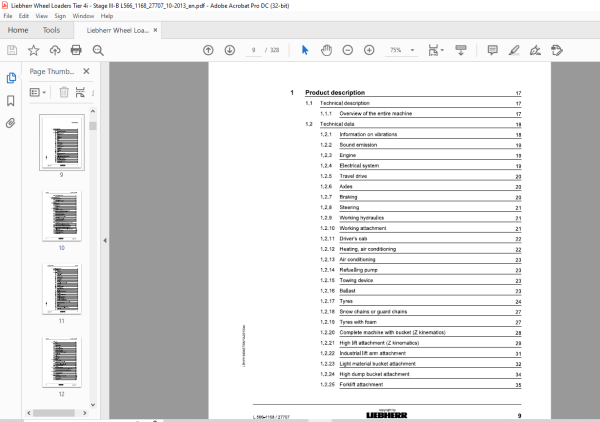
Task: Open High dump bucket attachment entry
Action: 374,374
